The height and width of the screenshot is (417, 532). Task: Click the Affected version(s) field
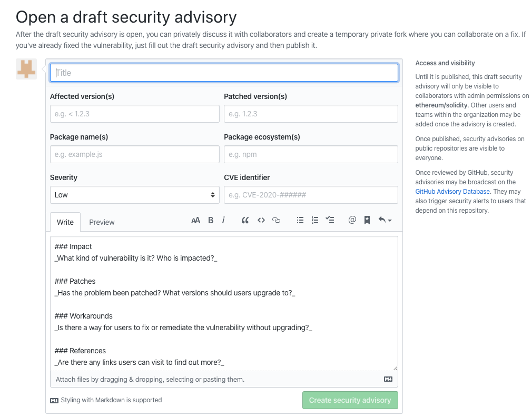click(135, 114)
